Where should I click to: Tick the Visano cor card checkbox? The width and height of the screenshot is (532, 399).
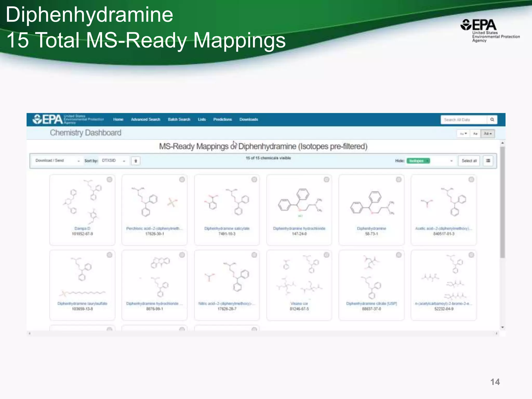click(x=327, y=255)
